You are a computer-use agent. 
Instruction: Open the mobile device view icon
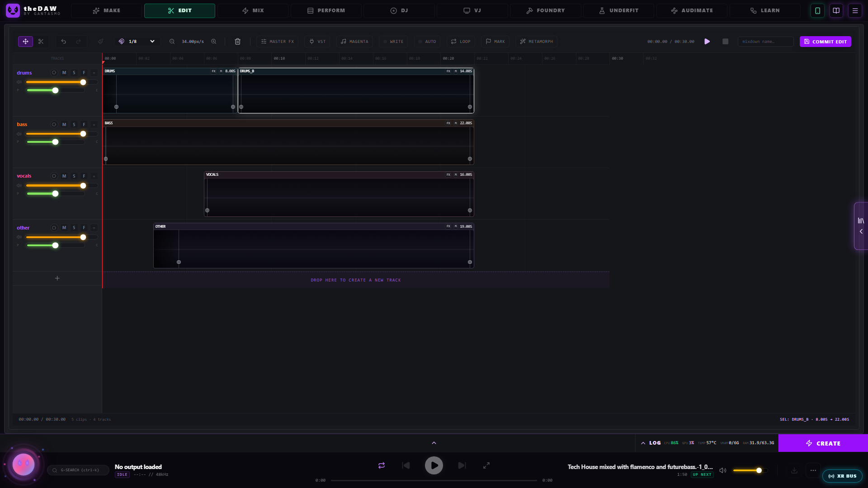tap(817, 10)
